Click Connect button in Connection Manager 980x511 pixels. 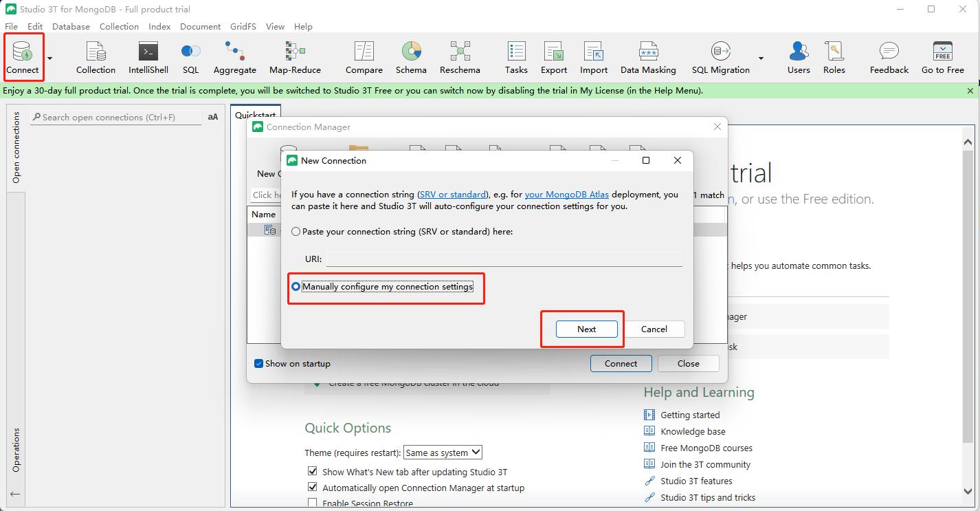click(x=621, y=364)
